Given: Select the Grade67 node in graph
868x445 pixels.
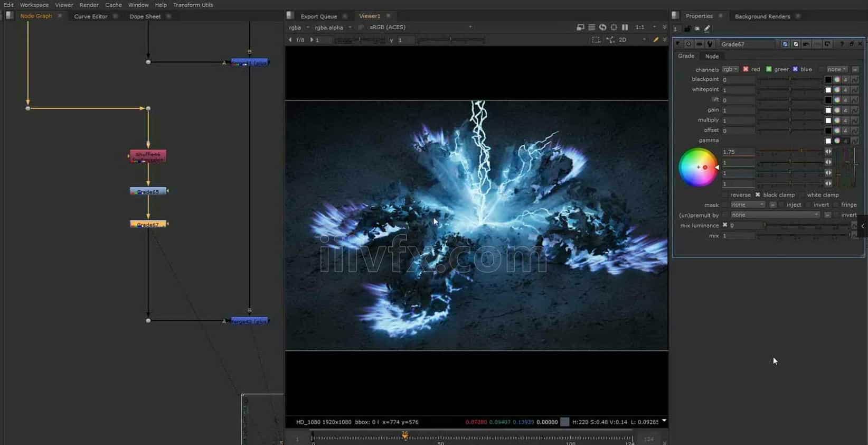Looking at the screenshot, I should click(x=148, y=224).
